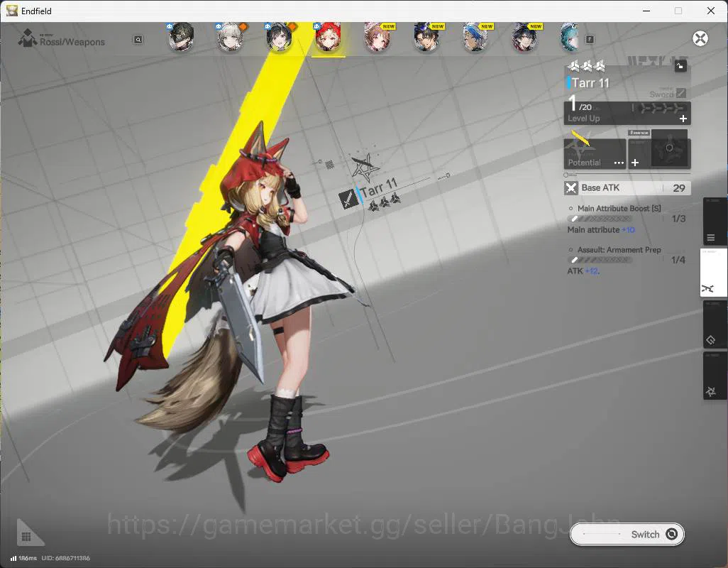Open the Potential panel

point(595,153)
